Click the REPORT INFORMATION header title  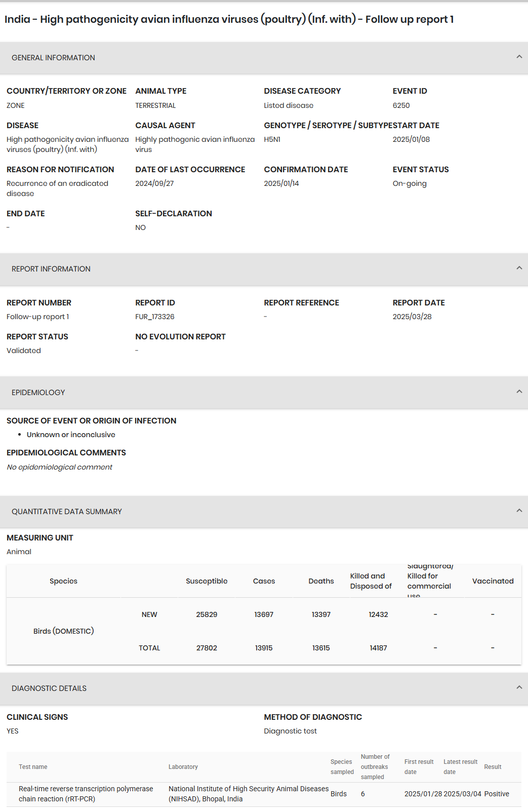pos(51,269)
